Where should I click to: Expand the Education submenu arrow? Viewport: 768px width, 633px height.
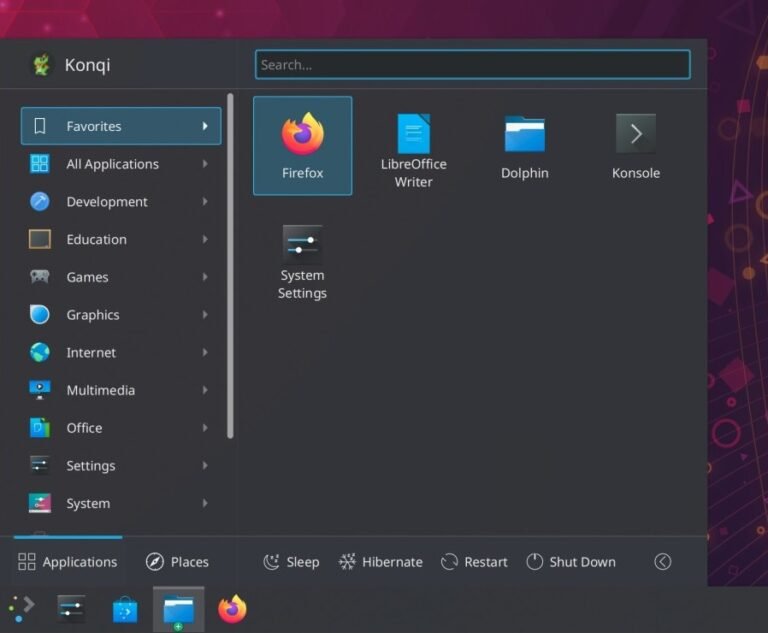click(205, 239)
